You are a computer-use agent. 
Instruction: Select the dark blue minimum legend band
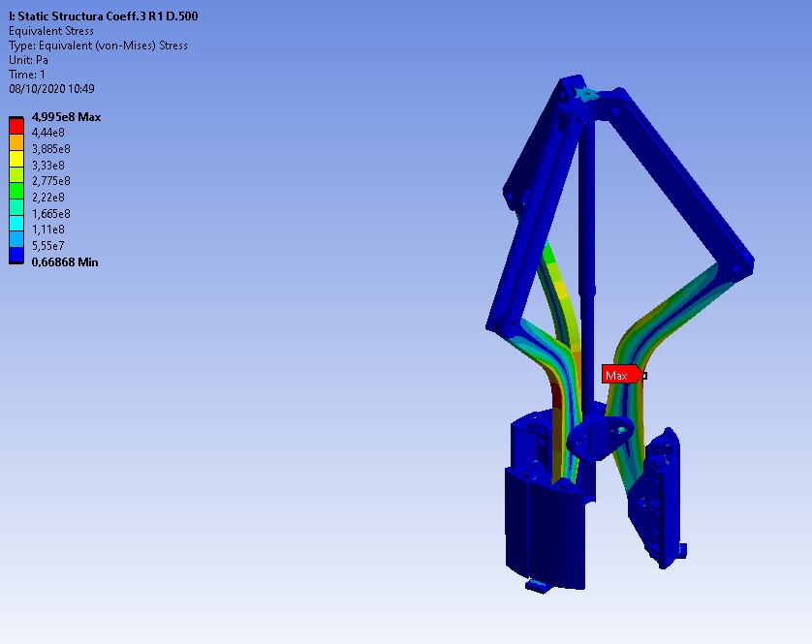coord(16,255)
